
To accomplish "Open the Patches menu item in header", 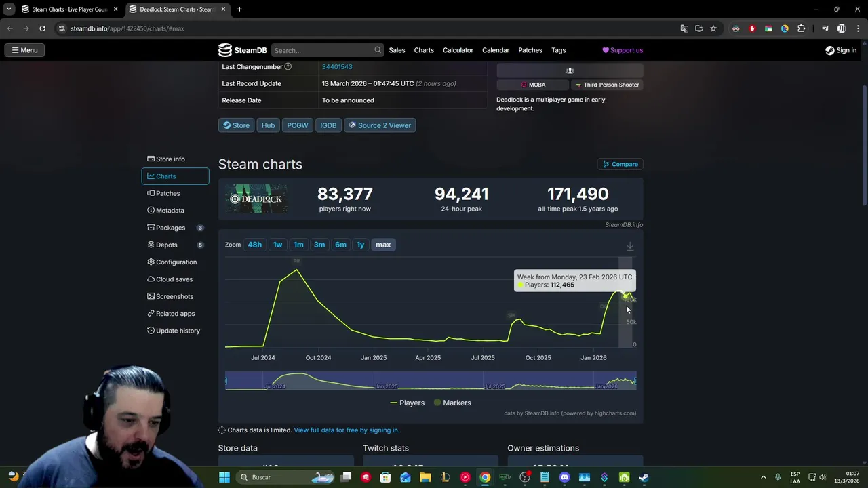I will [530, 50].
